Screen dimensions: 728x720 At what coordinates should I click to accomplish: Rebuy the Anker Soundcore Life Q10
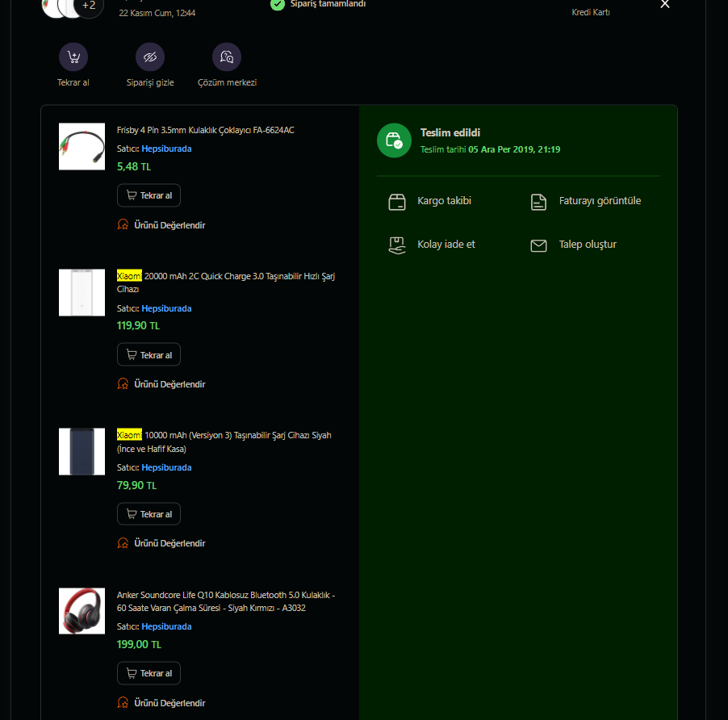149,673
